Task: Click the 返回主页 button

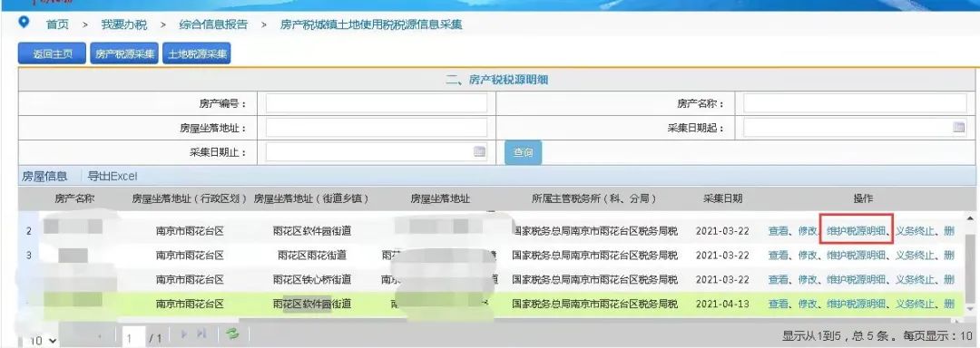Action: pyautogui.click(x=53, y=53)
